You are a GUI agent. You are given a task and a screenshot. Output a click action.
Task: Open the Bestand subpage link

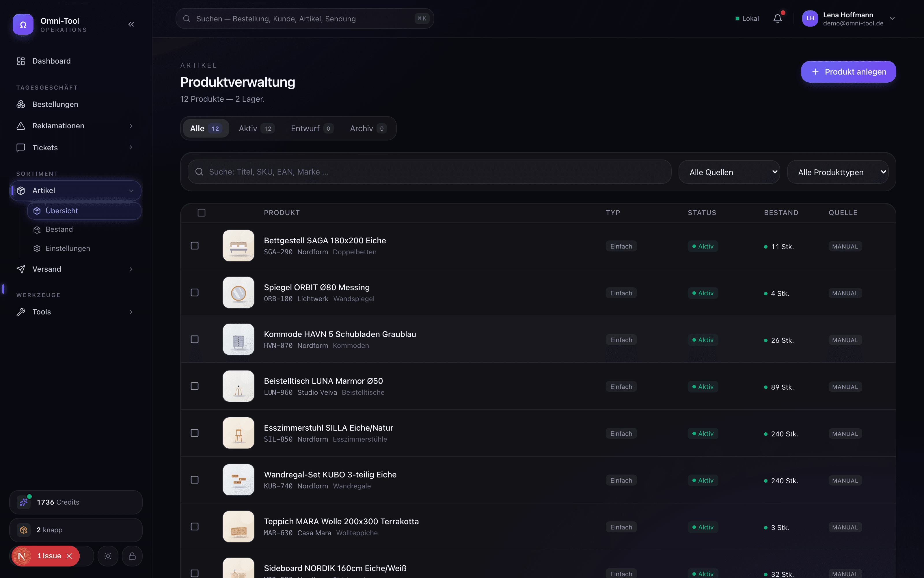point(84,230)
